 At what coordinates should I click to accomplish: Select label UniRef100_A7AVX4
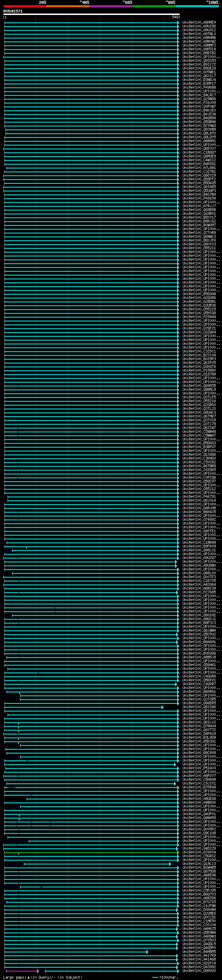point(199,852)
